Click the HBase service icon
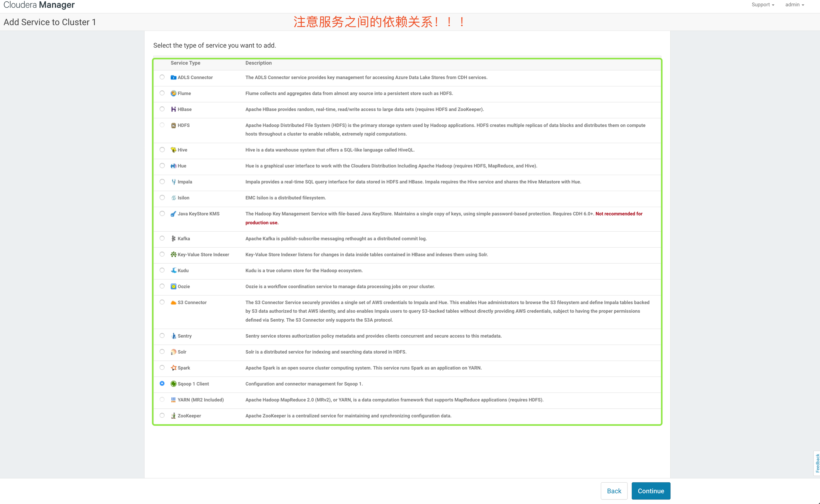The width and height of the screenshot is (820, 504). [173, 109]
